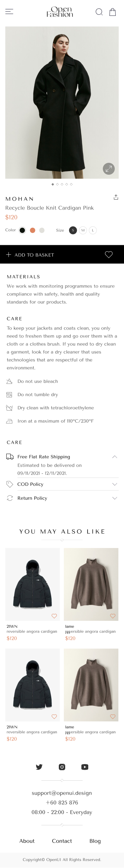This screenshot has width=124, height=868.
Task: Add item to wishlist with heart icon
Action: pyautogui.click(x=108, y=255)
